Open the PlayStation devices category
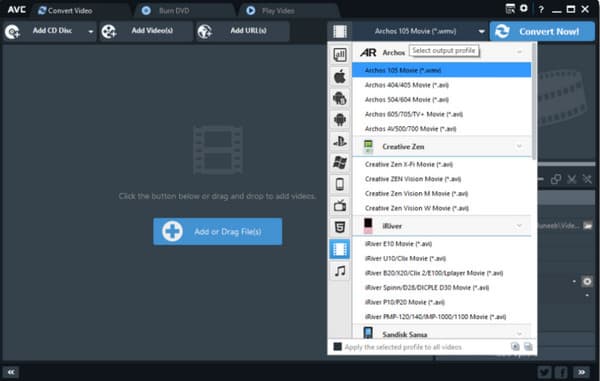 [x=339, y=141]
